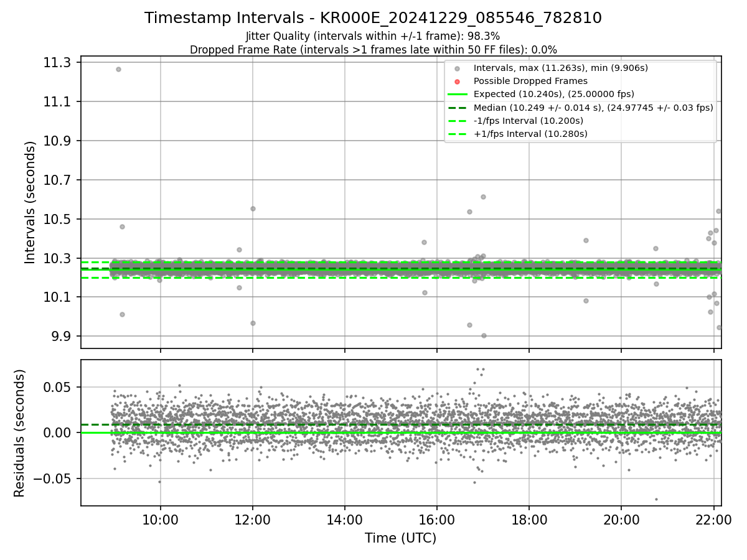Click the 10.9 y-axis tick label

pyautogui.click(x=58, y=141)
